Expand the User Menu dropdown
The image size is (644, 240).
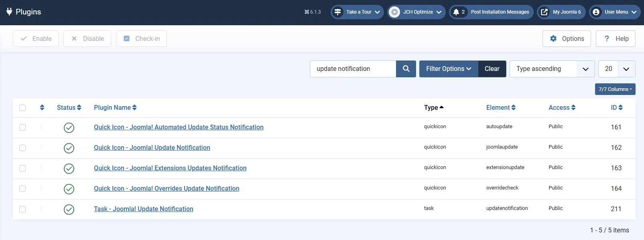pyautogui.click(x=615, y=12)
